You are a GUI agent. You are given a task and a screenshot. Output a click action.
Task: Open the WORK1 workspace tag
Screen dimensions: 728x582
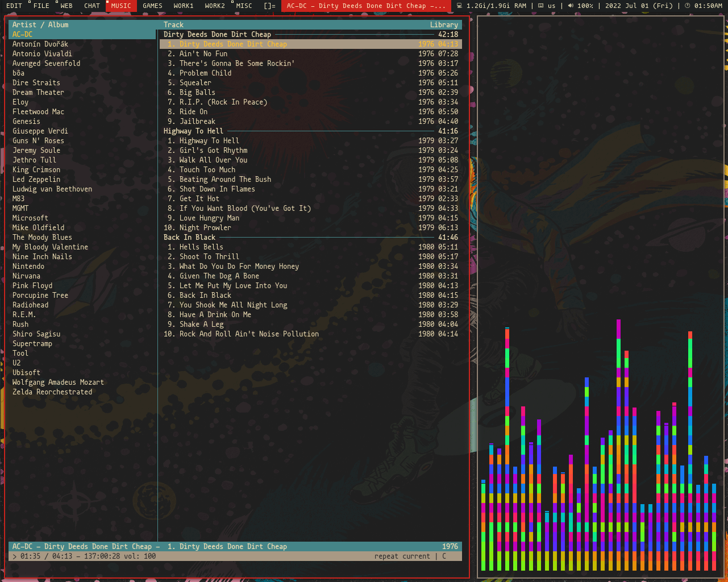(184, 6)
